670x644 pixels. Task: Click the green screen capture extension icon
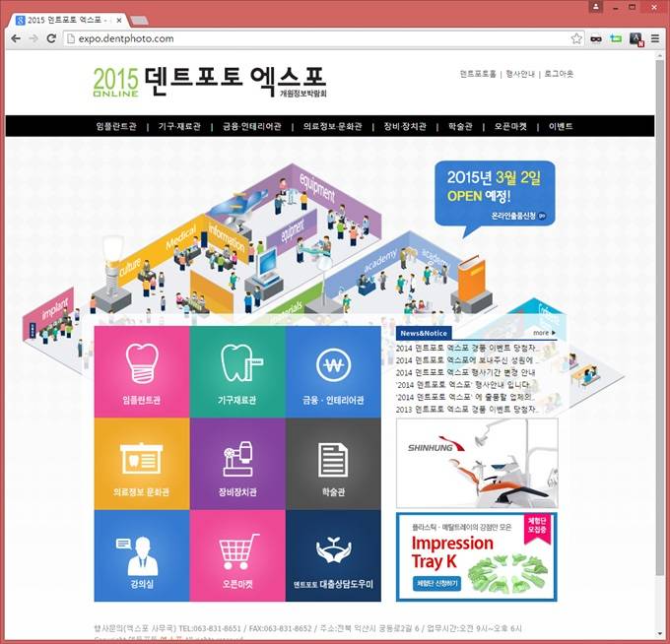coord(616,38)
